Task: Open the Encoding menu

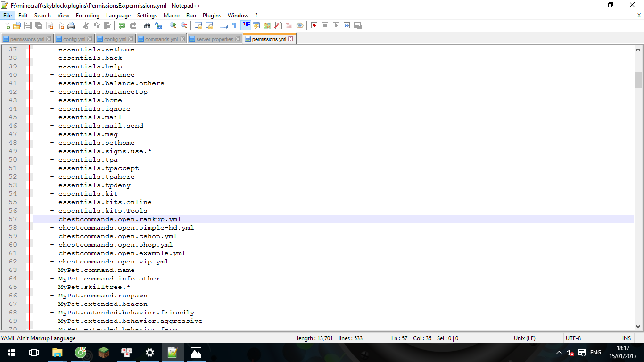Action: (87, 16)
